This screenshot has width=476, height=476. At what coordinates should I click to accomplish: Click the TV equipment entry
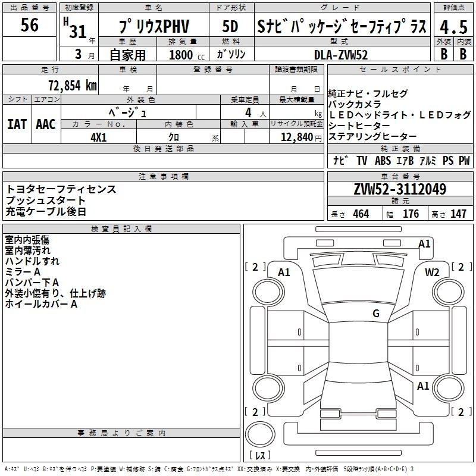[362, 161]
